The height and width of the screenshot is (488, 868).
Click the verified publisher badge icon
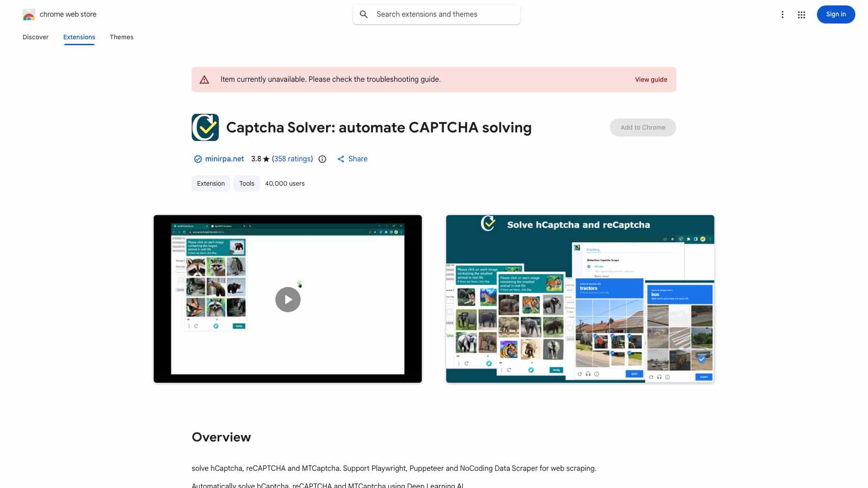click(198, 159)
